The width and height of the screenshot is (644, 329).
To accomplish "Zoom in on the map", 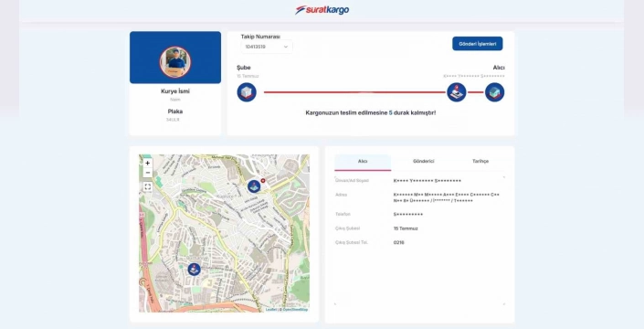I will click(x=147, y=163).
